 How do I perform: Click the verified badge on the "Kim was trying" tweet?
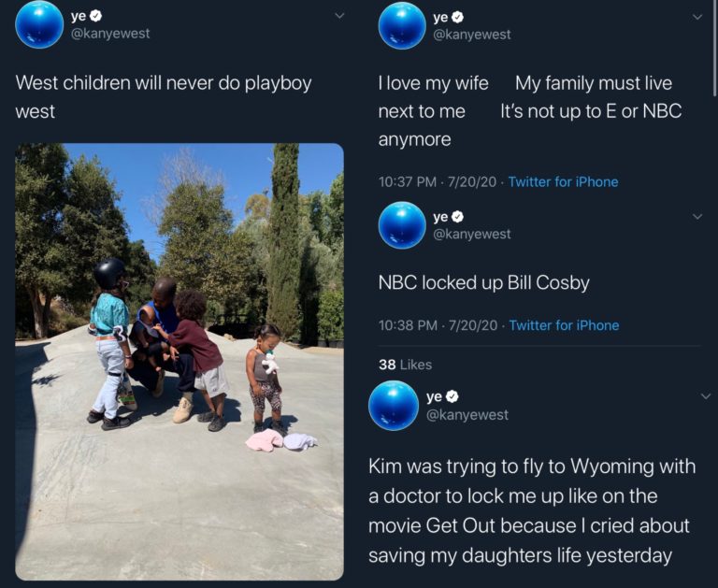451,397
